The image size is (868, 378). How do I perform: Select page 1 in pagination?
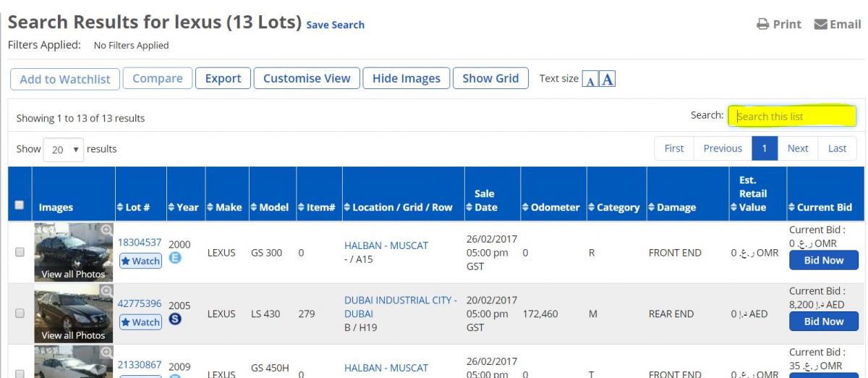(x=765, y=148)
